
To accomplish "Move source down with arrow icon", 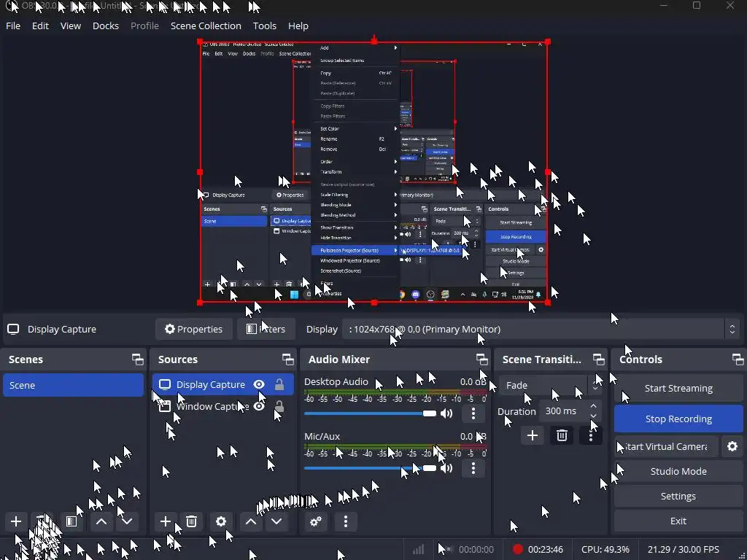I will pos(276,521).
